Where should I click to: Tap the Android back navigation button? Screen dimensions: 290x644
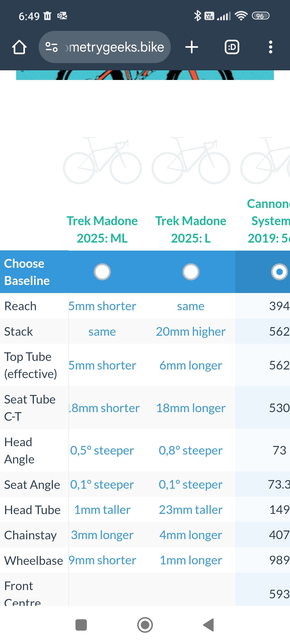(209, 625)
